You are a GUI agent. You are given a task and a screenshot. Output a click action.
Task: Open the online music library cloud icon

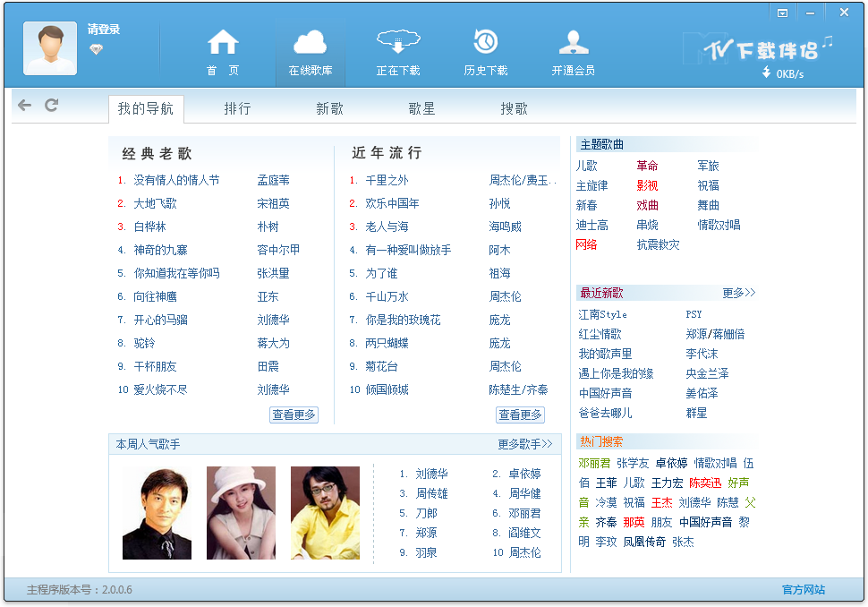pos(310,42)
